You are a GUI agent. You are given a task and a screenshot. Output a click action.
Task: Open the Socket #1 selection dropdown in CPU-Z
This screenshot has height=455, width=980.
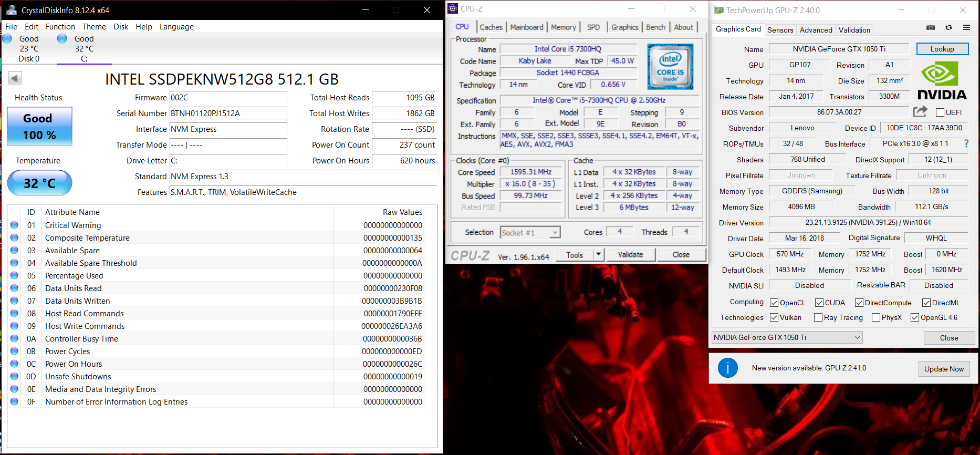coord(530,232)
